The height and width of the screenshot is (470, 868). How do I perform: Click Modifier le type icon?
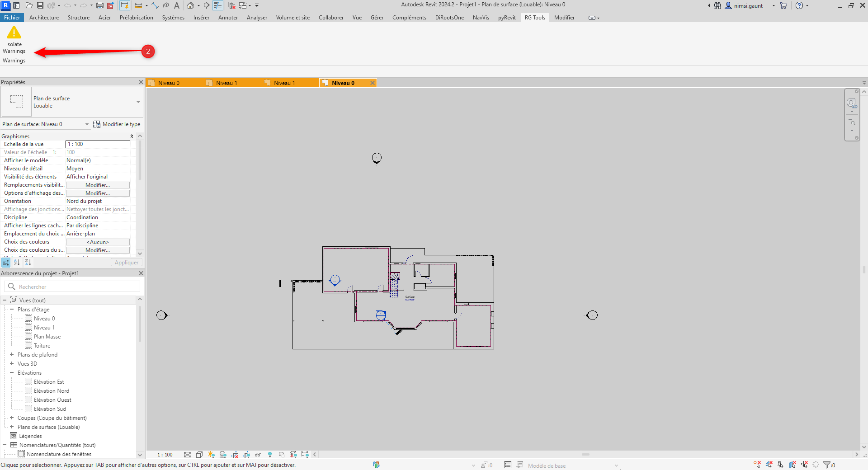117,124
